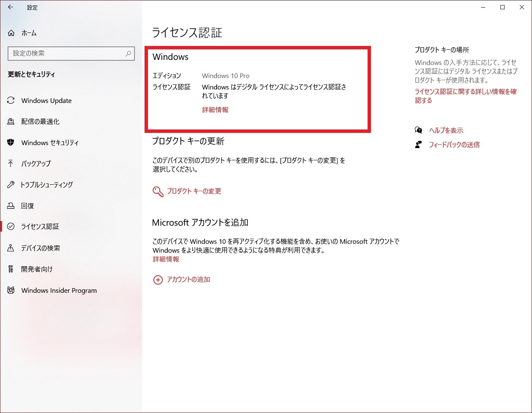Minimize the 設定 window
Image resolution: width=532 pixels, height=413 pixels.
[x=483, y=7]
